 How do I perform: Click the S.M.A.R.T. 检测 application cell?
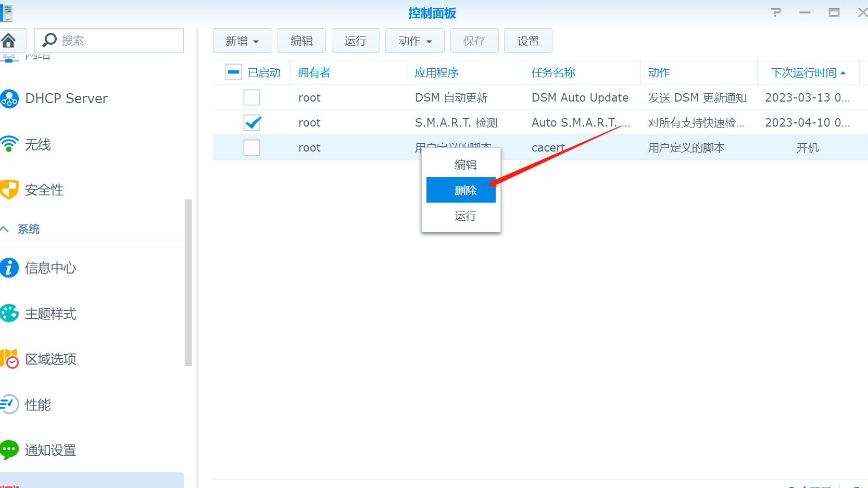point(456,122)
